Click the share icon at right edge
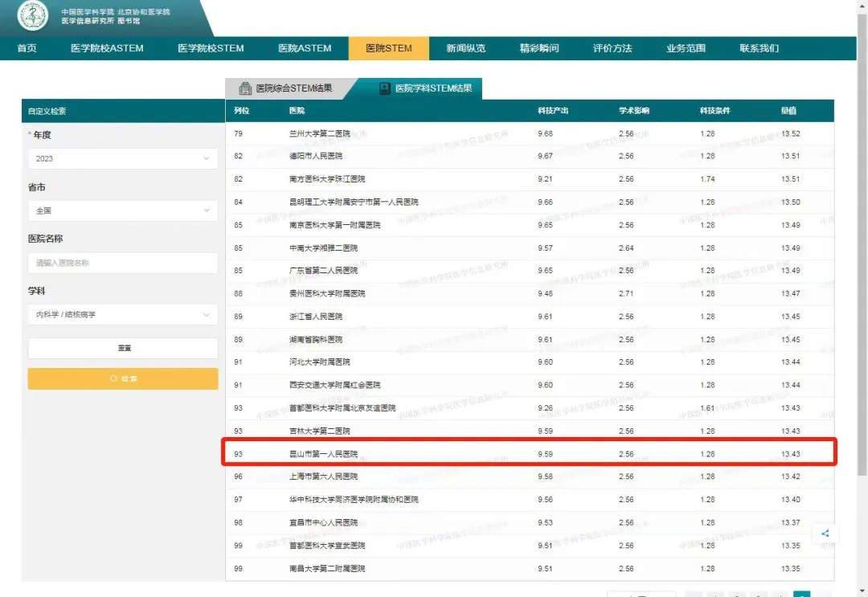This screenshot has width=868, height=597. [x=825, y=534]
